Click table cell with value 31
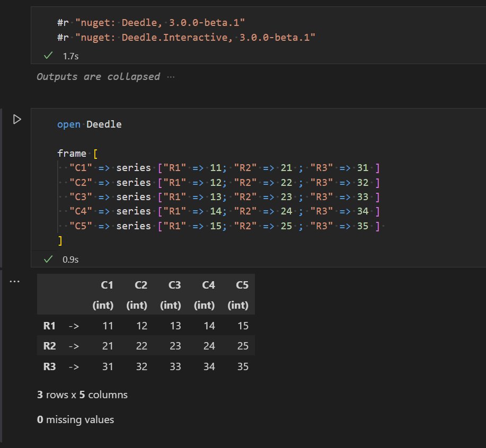This screenshot has height=448, width=486. pyautogui.click(x=108, y=366)
